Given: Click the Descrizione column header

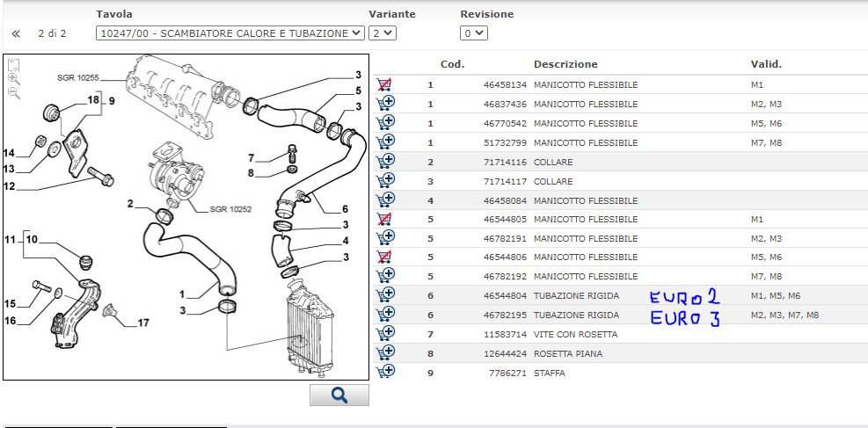Looking at the screenshot, I should pyautogui.click(x=565, y=64).
